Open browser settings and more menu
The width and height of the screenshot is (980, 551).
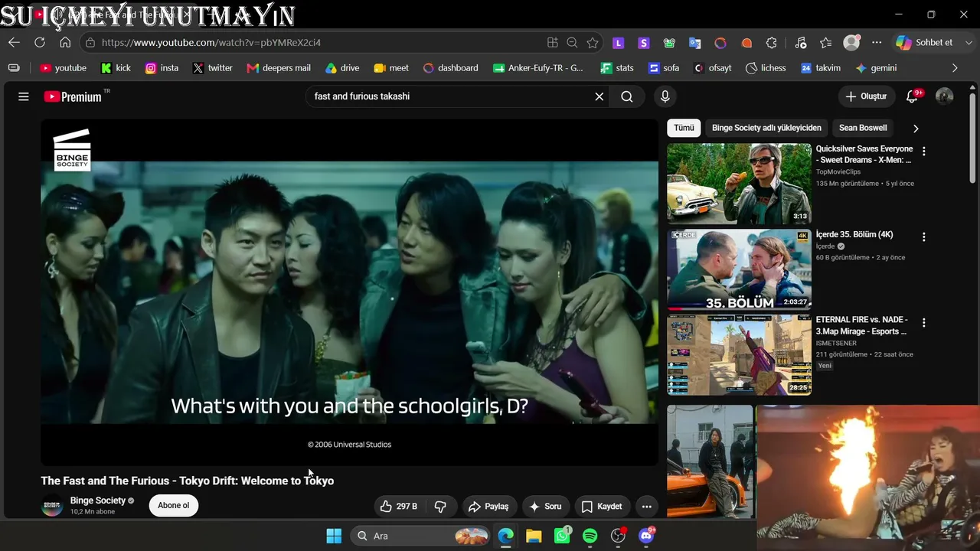(x=877, y=43)
